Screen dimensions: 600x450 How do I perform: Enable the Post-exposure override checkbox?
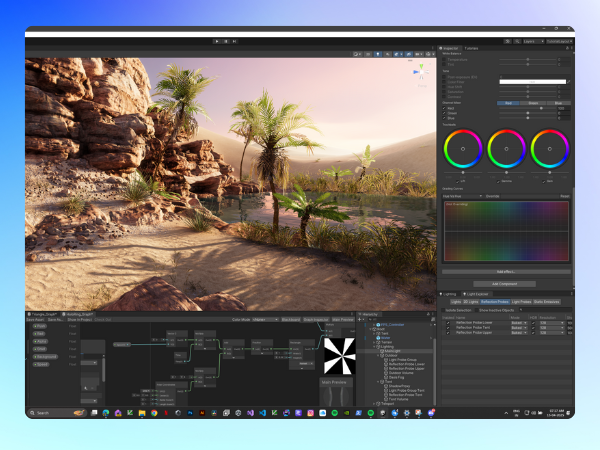[444, 77]
